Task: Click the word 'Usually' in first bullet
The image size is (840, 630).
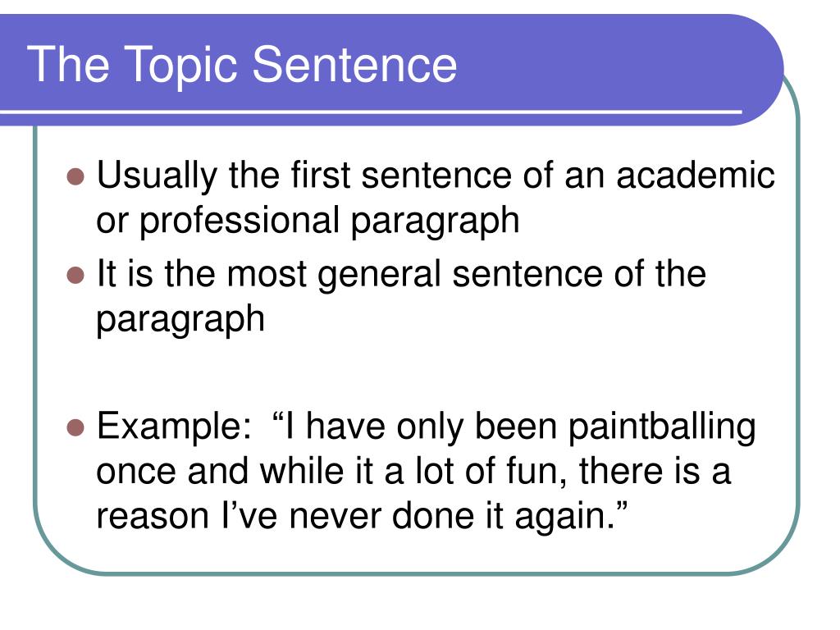Action: [157, 176]
